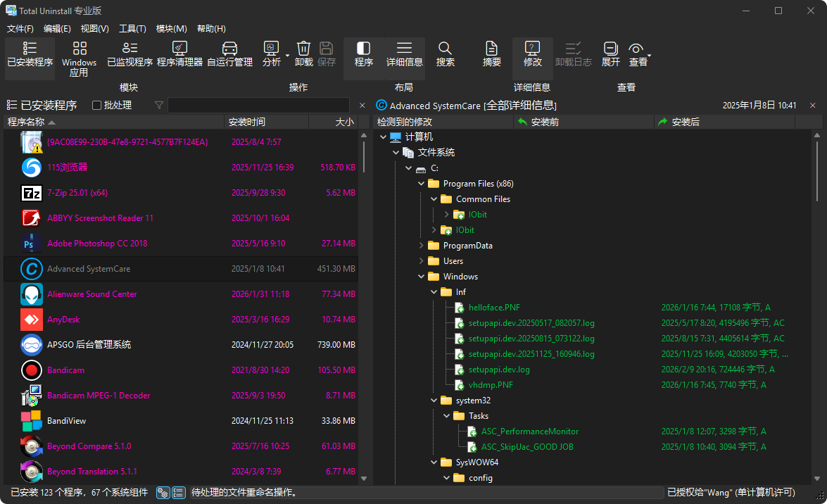
Task: Open the 工具(T) menu
Action: [134, 28]
